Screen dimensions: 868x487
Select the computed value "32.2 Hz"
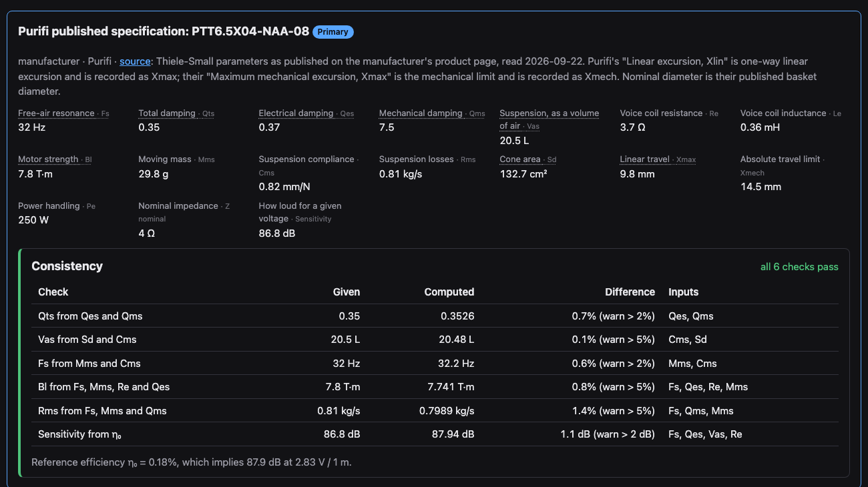click(456, 364)
